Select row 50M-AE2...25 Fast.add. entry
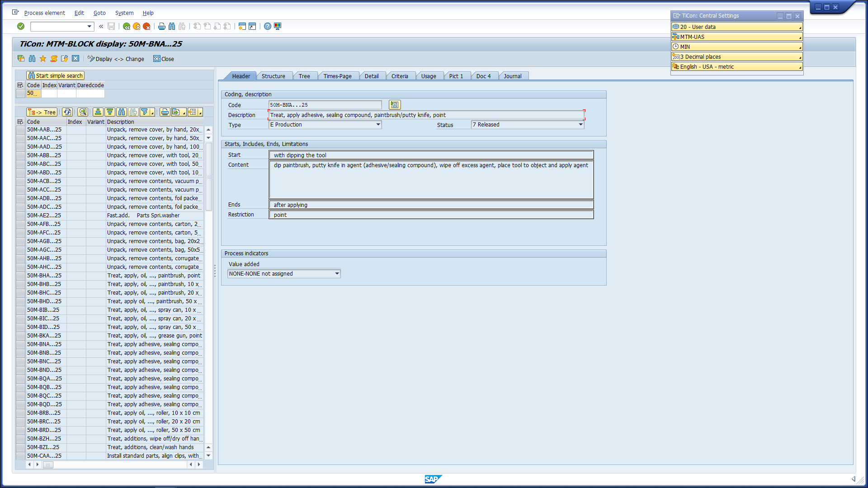 [111, 216]
